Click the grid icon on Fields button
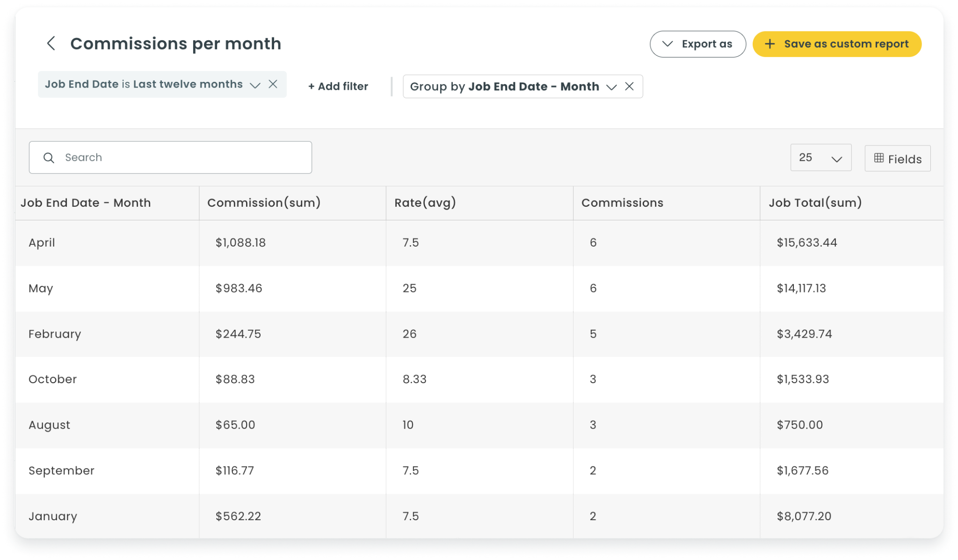 point(879,158)
